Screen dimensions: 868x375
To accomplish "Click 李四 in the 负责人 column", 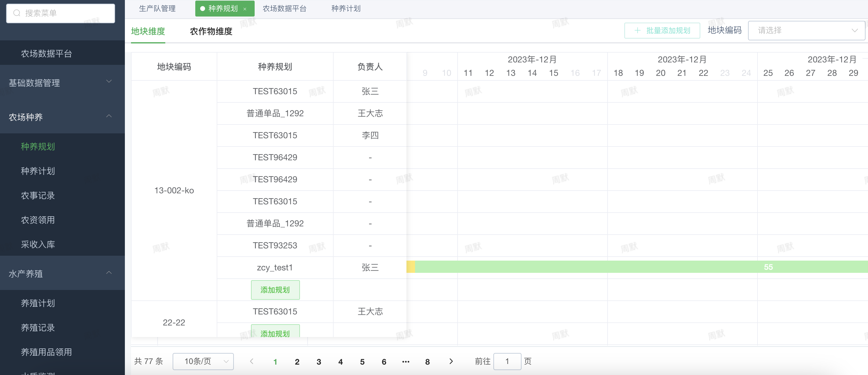I will pos(370,135).
